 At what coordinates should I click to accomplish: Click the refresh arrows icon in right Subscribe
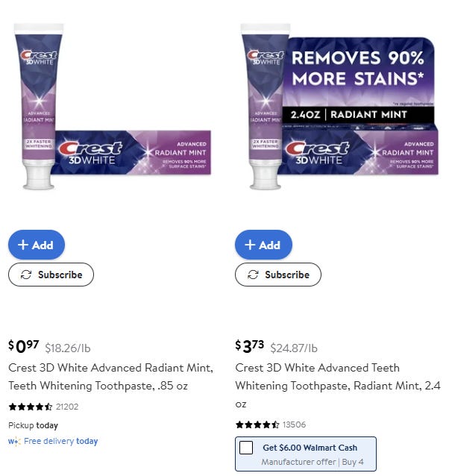click(253, 275)
